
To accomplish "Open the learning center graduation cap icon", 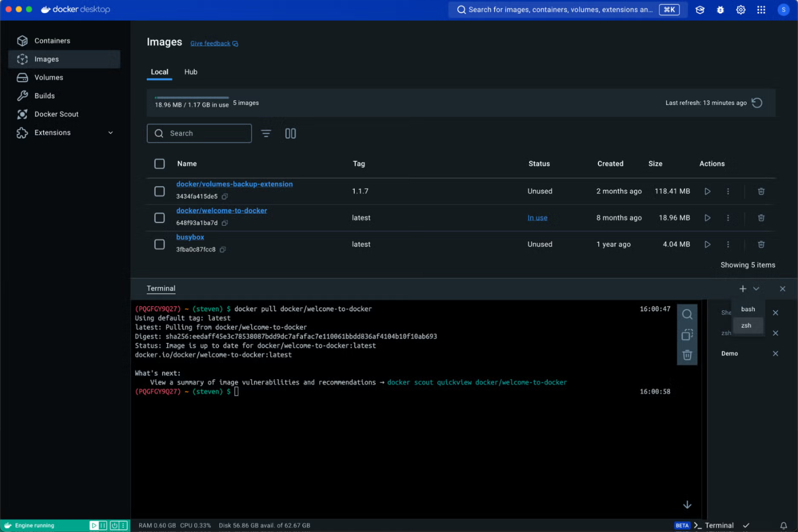I will (700, 9).
